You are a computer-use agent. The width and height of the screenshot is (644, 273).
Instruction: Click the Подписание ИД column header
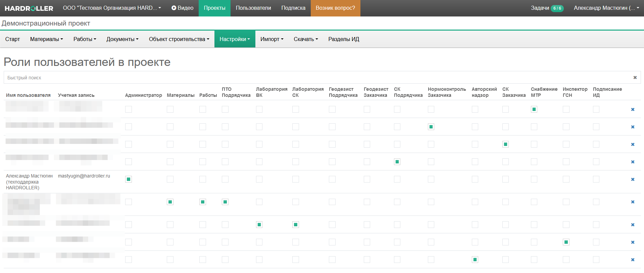[607, 92]
